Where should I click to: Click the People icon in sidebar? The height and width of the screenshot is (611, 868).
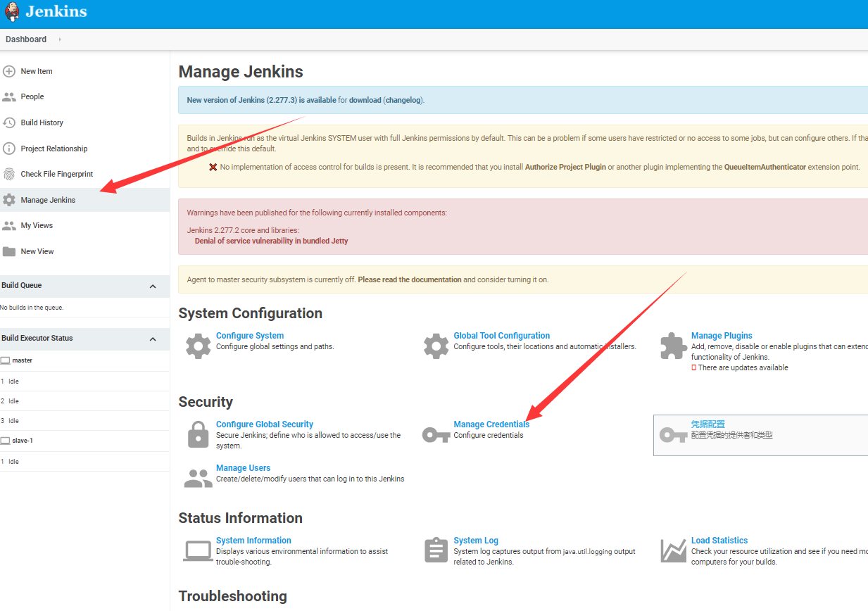[x=9, y=96]
